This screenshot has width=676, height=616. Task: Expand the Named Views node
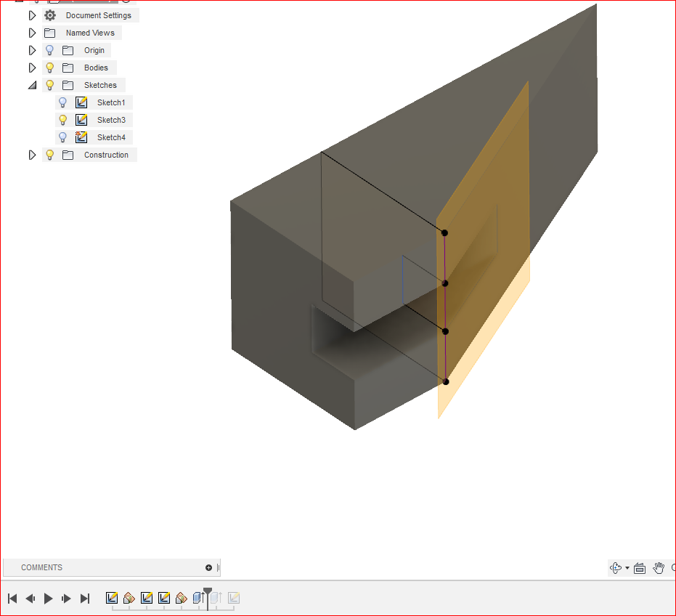(x=32, y=33)
